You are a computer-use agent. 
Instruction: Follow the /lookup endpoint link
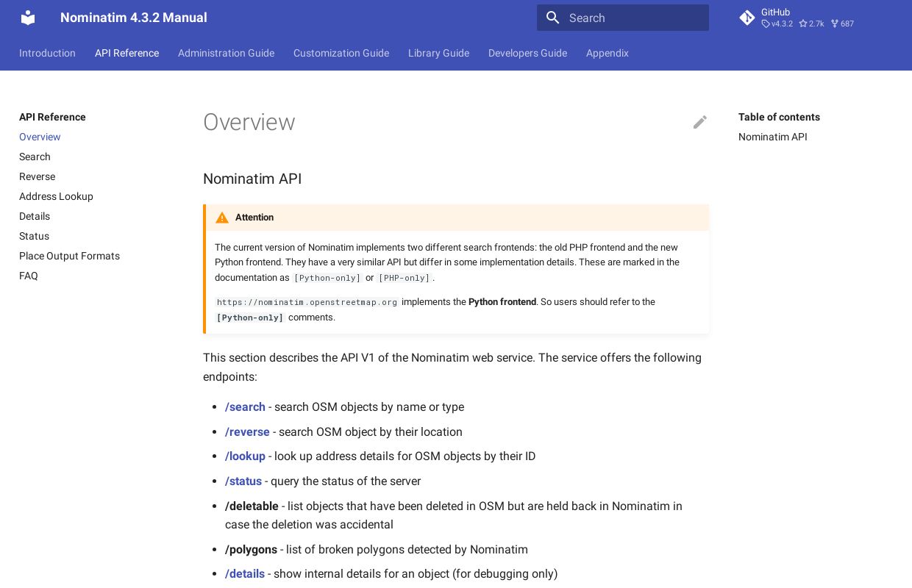(x=245, y=456)
